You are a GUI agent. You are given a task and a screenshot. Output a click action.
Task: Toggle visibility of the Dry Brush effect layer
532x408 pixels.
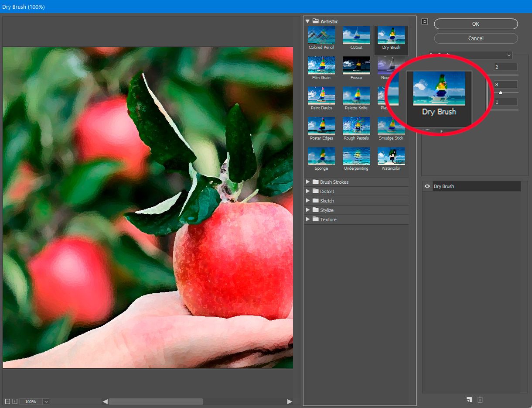(x=427, y=186)
